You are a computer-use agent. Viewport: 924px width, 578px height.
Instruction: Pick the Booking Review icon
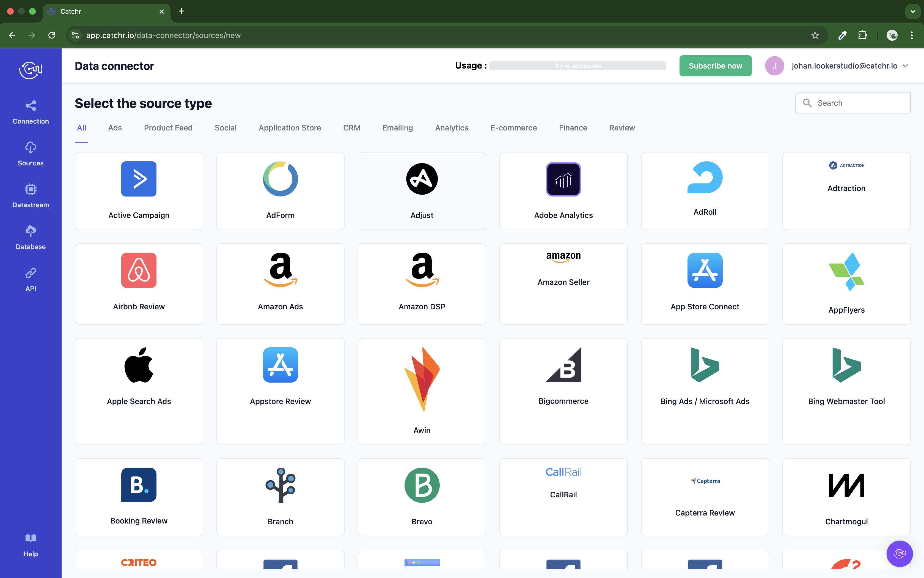[x=139, y=485]
